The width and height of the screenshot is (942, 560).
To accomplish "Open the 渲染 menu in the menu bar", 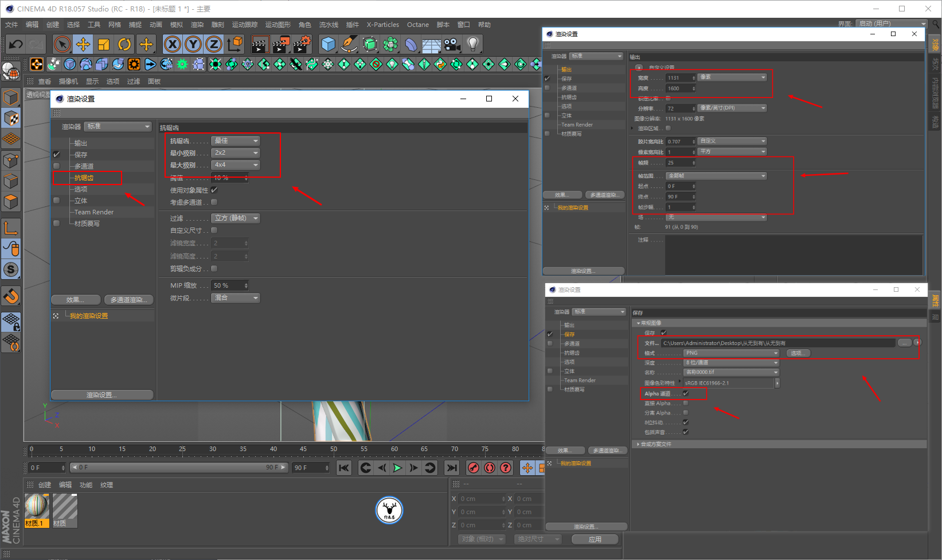I will [197, 25].
